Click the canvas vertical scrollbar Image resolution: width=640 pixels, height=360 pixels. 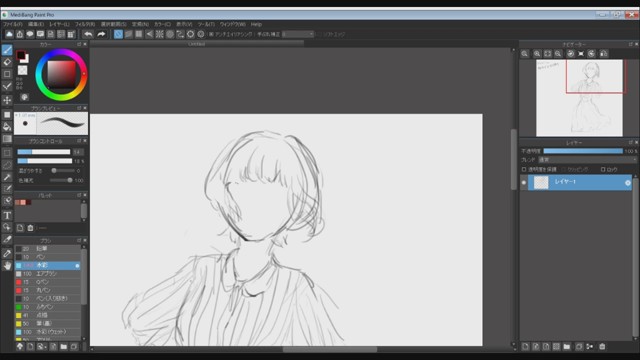pos(513,159)
